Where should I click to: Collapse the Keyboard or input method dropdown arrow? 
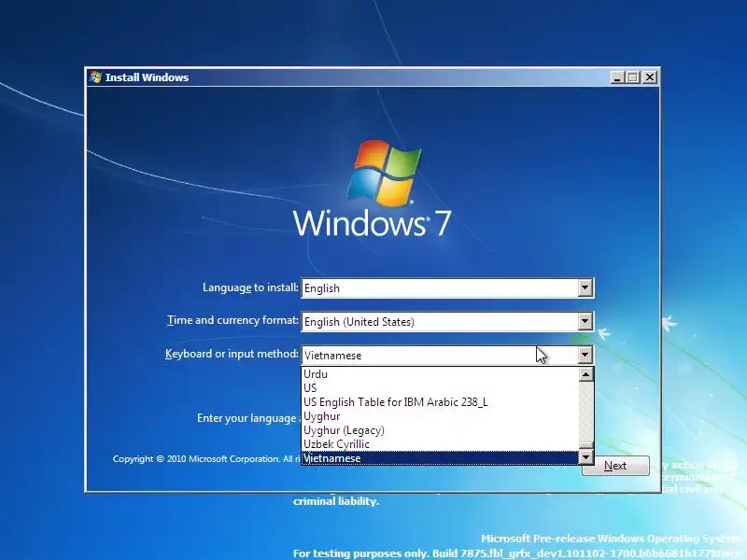point(585,355)
